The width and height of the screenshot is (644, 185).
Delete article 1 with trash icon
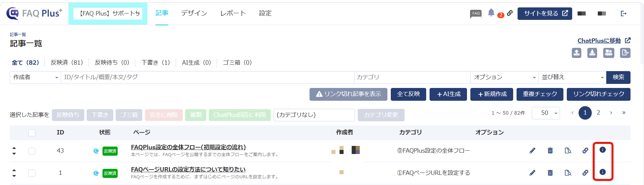click(x=550, y=173)
